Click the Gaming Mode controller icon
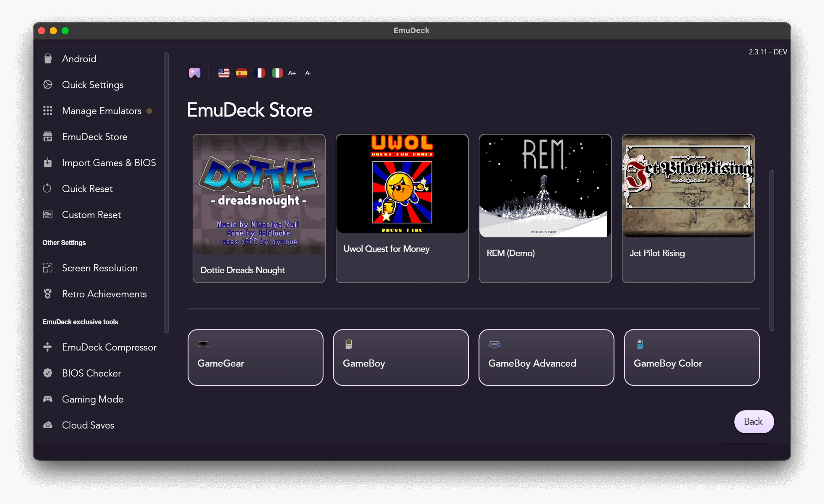 pyautogui.click(x=48, y=399)
